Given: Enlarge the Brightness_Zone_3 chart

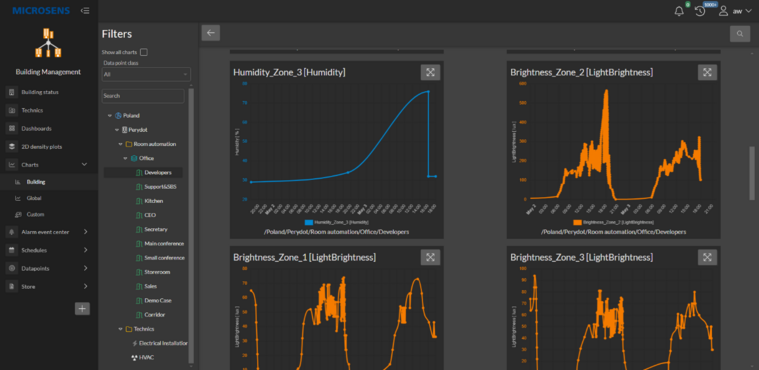Looking at the screenshot, I should 707,257.
